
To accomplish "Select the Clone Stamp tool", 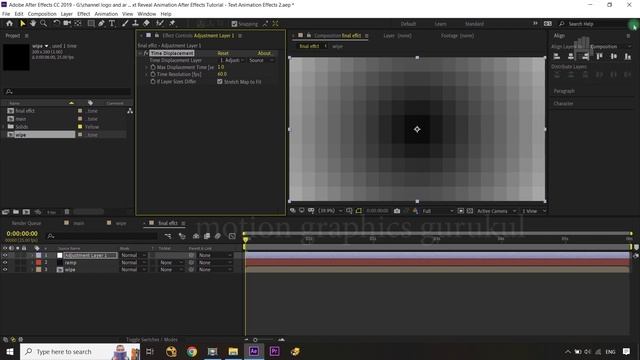I will [x=136, y=24].
